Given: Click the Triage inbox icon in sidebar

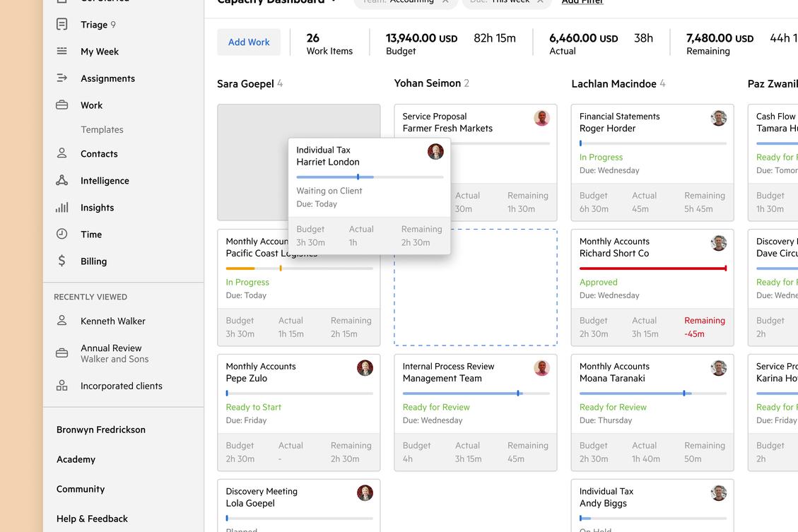Looking at the screenshot, I should click(x=61, y=24).
